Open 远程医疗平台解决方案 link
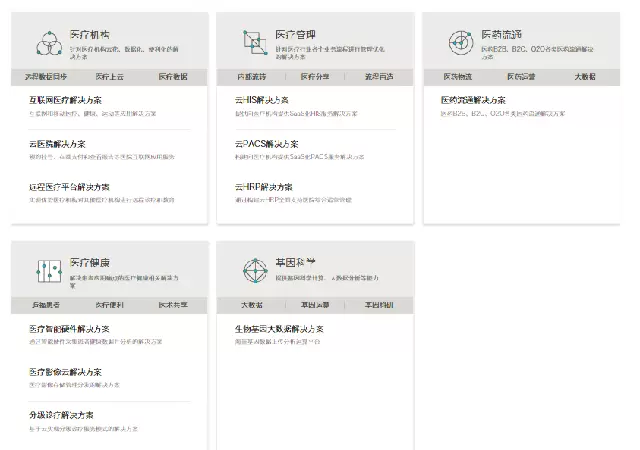This screenshot has height=450, width=640. (69, 187)
